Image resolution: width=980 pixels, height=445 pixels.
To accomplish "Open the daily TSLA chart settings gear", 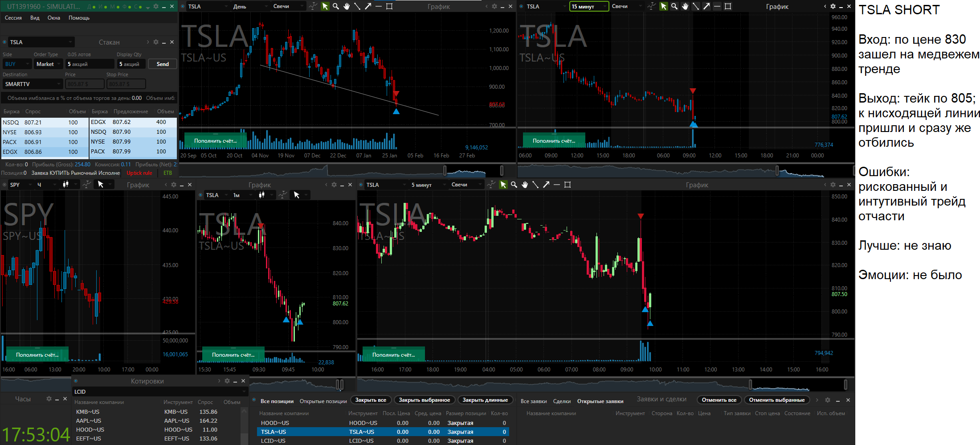I will (494, 6).
